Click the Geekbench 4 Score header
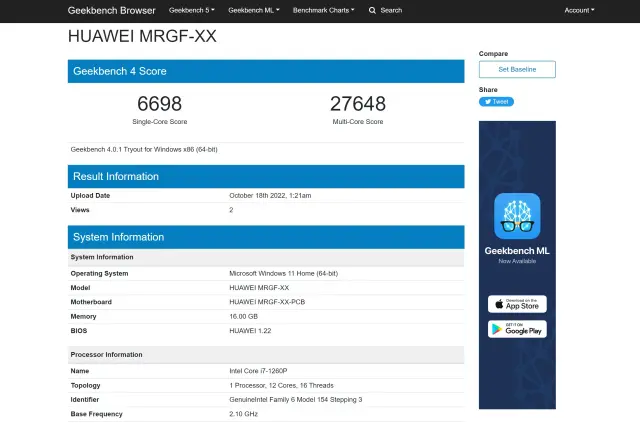The height and width of the screenshot is (423, 640). click(x=120, y=71)
